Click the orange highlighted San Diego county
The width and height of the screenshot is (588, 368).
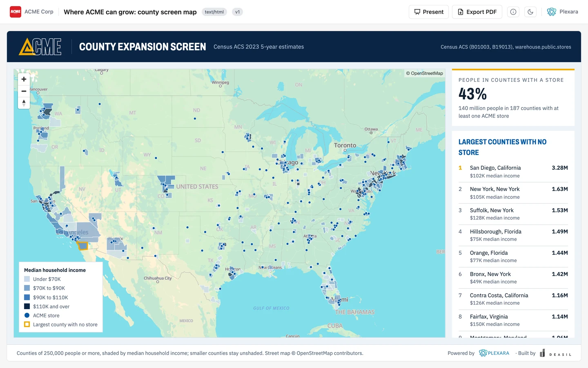click(x=83, y=246)
